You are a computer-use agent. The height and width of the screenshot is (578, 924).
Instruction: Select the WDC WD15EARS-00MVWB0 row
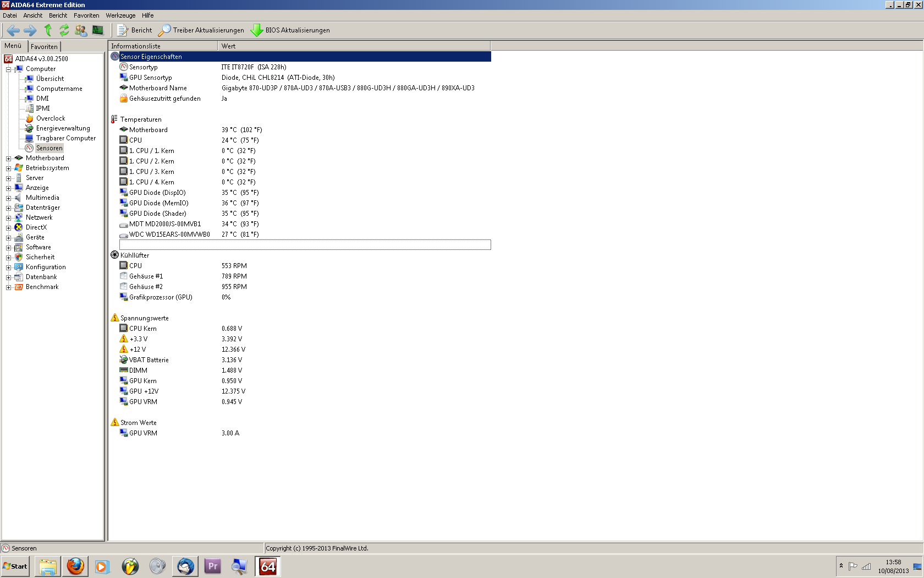point(300,235)
